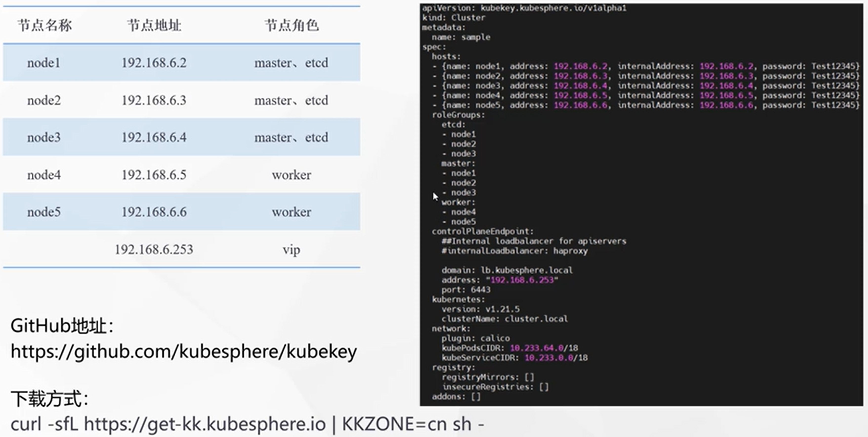
Task: Click the 'GitHub地址:' label
Action: point(62,326)
